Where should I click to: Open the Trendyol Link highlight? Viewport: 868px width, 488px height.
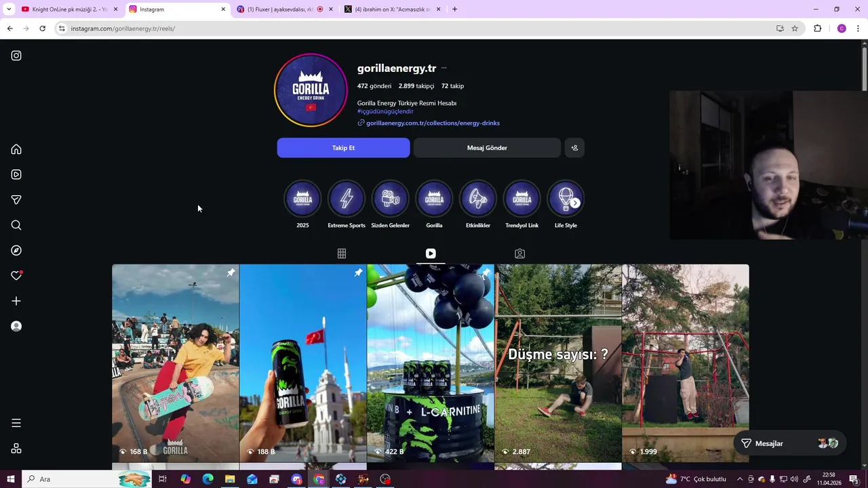click(521, 205)
